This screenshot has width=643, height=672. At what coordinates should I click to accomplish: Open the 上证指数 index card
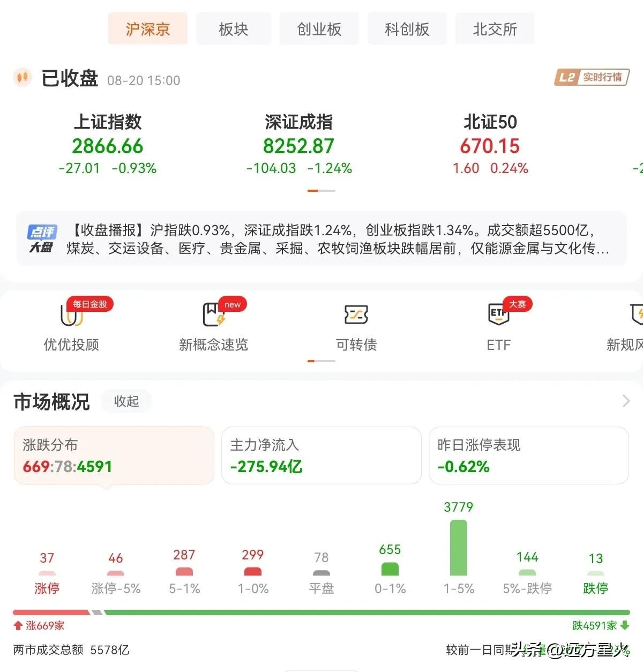[108, 144]
